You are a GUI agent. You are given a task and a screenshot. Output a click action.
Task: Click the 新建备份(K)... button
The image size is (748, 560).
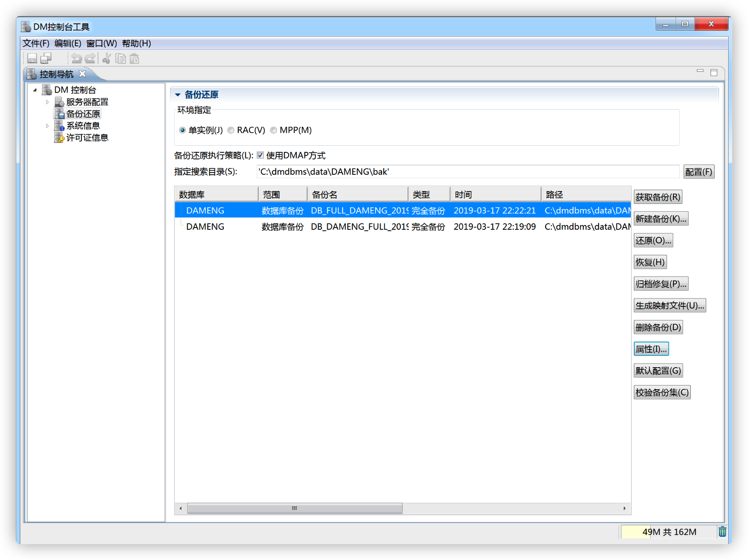[661, 218]
